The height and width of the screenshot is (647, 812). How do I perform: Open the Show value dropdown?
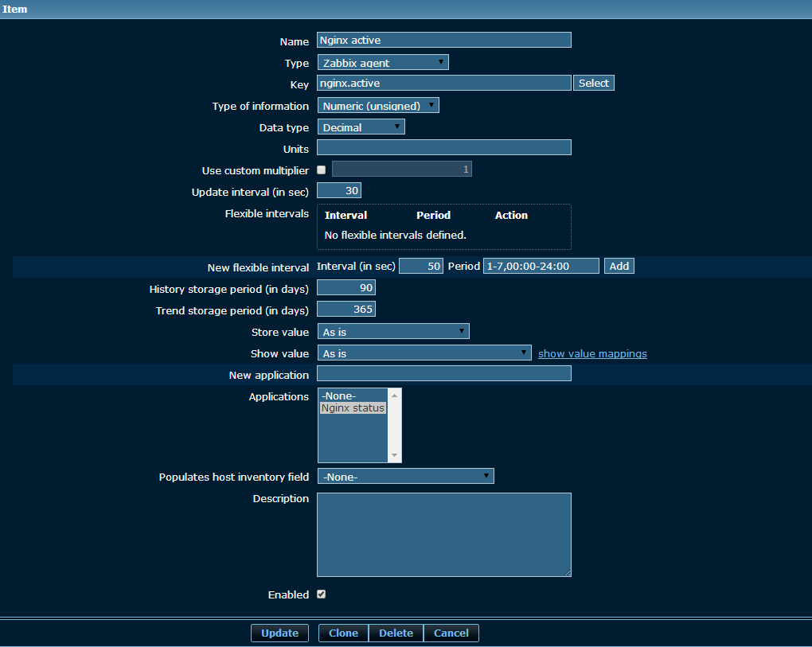pos(424,353)
